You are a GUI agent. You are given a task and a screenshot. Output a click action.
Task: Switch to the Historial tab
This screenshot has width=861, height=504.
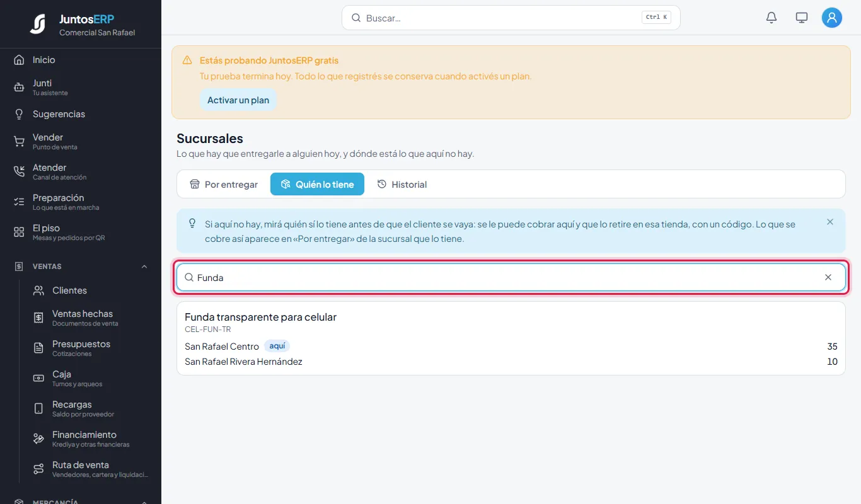pos(402,184)
